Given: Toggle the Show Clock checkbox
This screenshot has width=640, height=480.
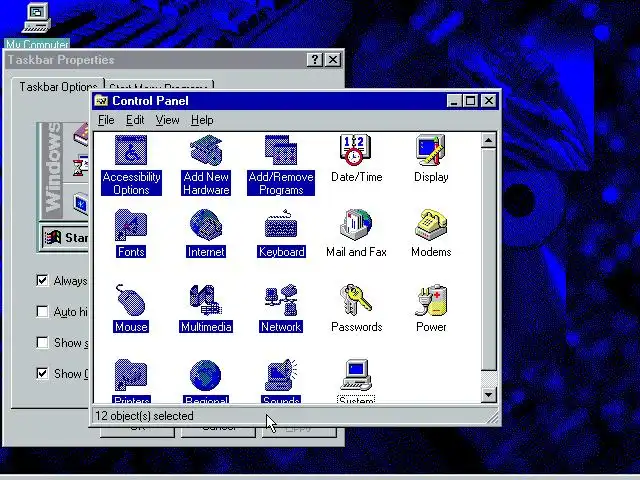Looking at the screenshot, I should 42,373.
